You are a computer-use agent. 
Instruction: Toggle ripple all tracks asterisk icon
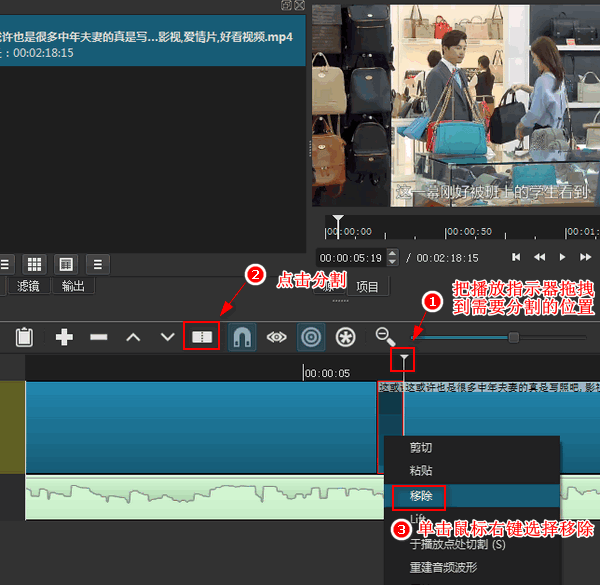point(346,337)
